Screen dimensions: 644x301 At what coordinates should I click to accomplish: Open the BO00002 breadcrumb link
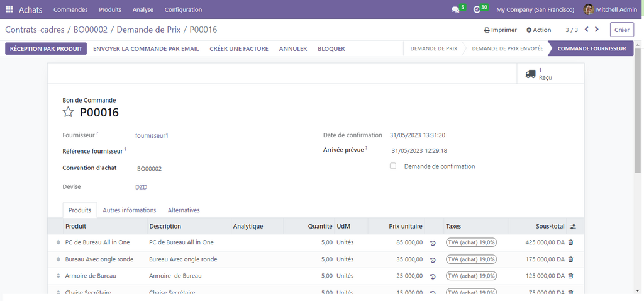click(x=90, y=30)
